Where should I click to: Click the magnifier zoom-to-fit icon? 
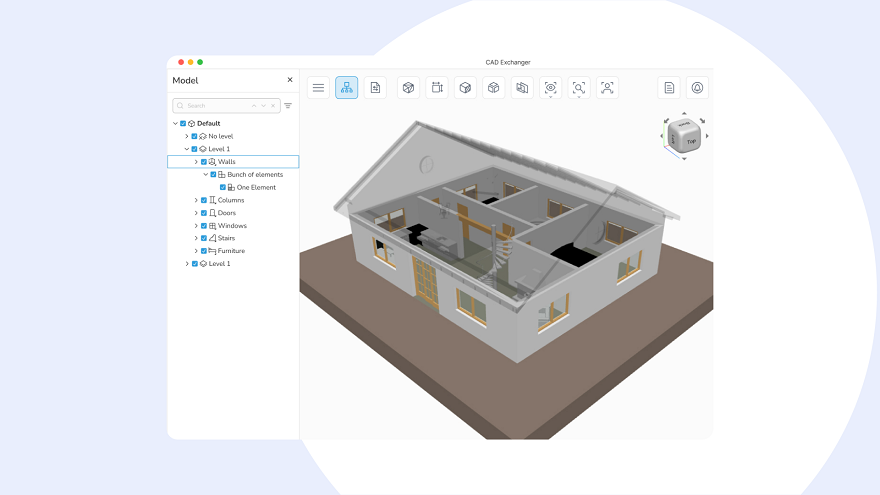click(579, 88)
